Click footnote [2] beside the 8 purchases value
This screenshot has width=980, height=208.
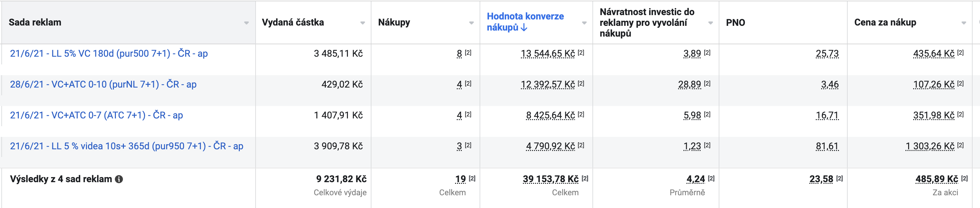(468, 52)
